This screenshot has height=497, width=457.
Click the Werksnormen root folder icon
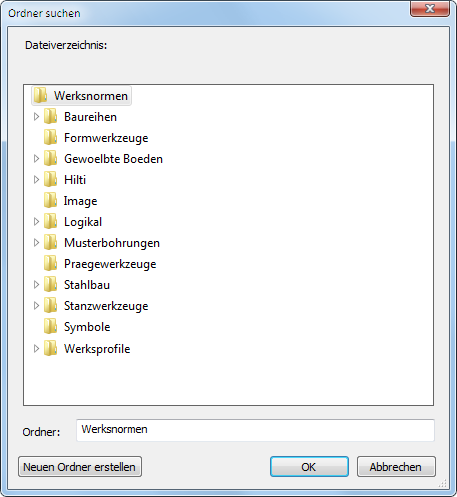(40, 96)
